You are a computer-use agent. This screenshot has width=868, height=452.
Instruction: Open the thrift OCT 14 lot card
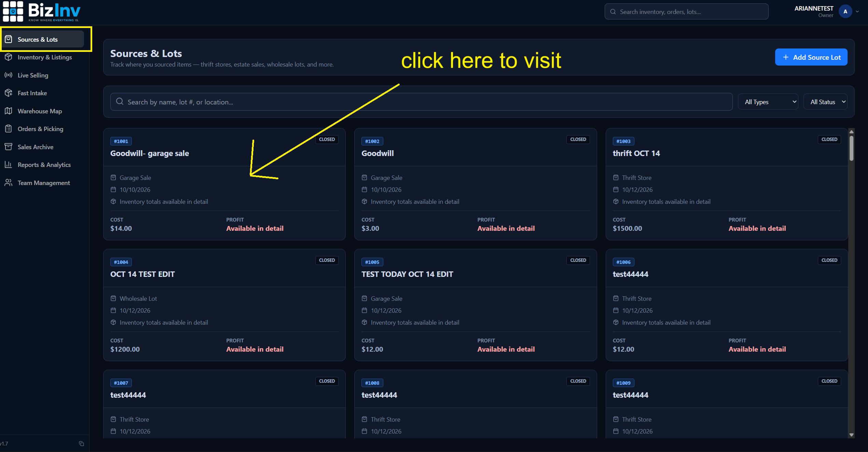coord(727,184)
